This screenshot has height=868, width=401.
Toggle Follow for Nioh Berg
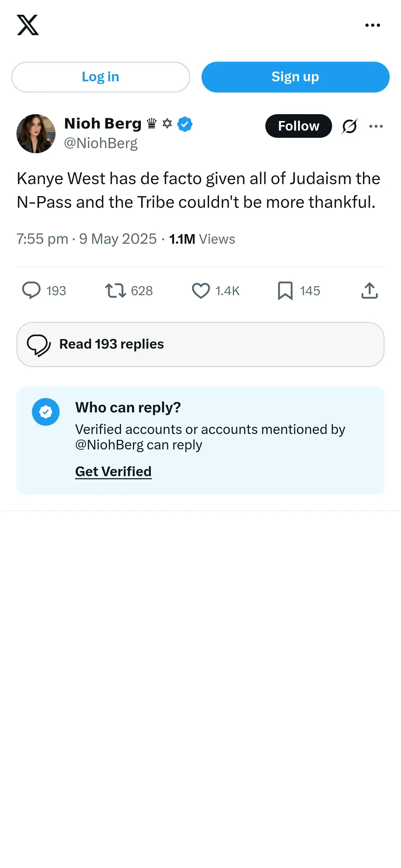tap(299, 126)
